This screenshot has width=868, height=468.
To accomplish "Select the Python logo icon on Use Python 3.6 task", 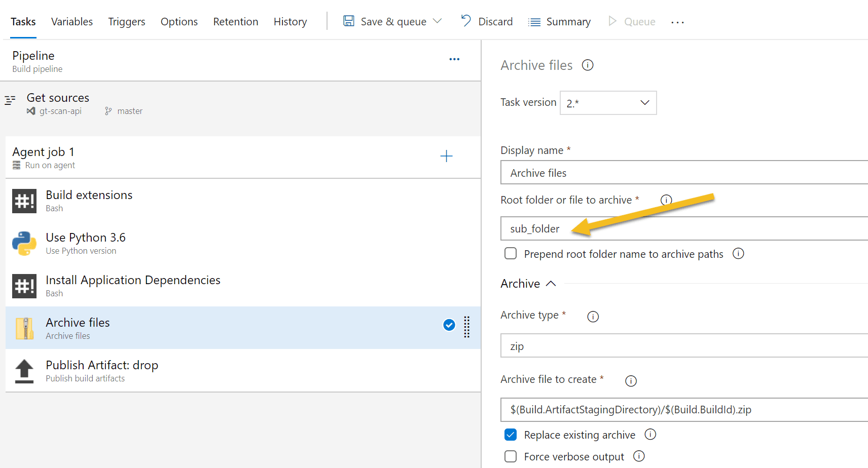I will tap(24, 243).
